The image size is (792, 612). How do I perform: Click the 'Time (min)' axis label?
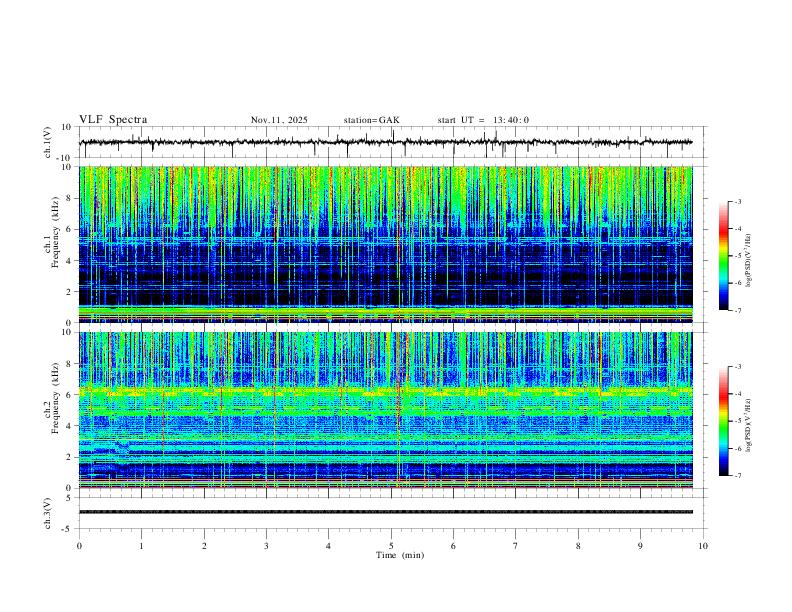click(400, 555)
